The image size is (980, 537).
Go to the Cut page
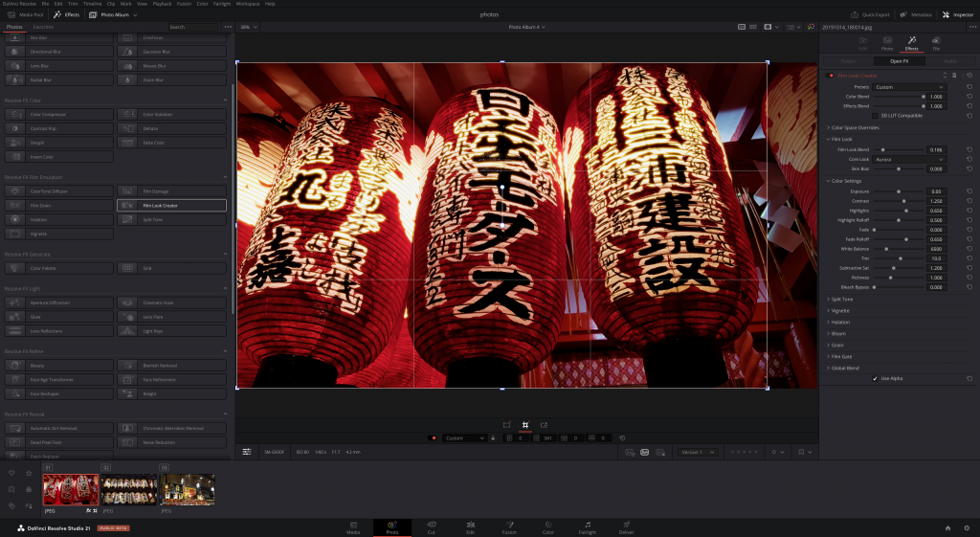432,527
